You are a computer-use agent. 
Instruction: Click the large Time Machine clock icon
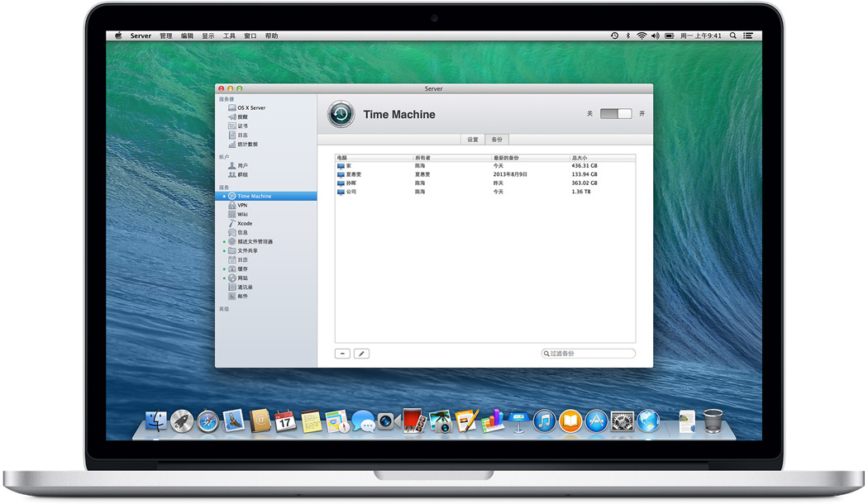[x=341, y=114]
